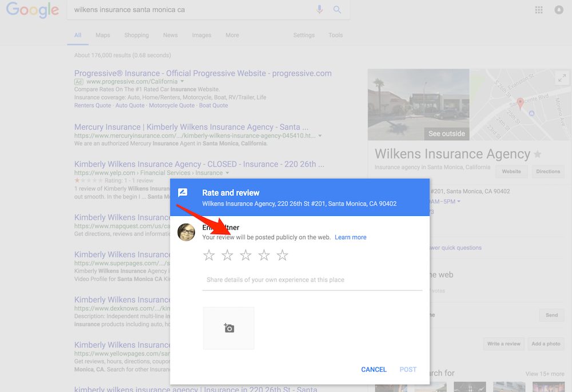Post the review
The image size is (572, 392).
point(408,369)
